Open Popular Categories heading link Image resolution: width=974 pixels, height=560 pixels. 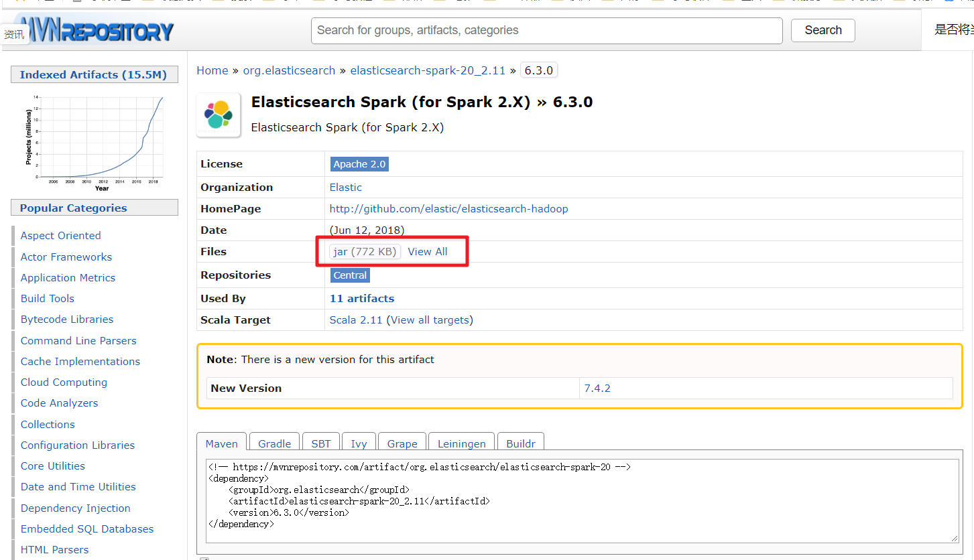73,208
